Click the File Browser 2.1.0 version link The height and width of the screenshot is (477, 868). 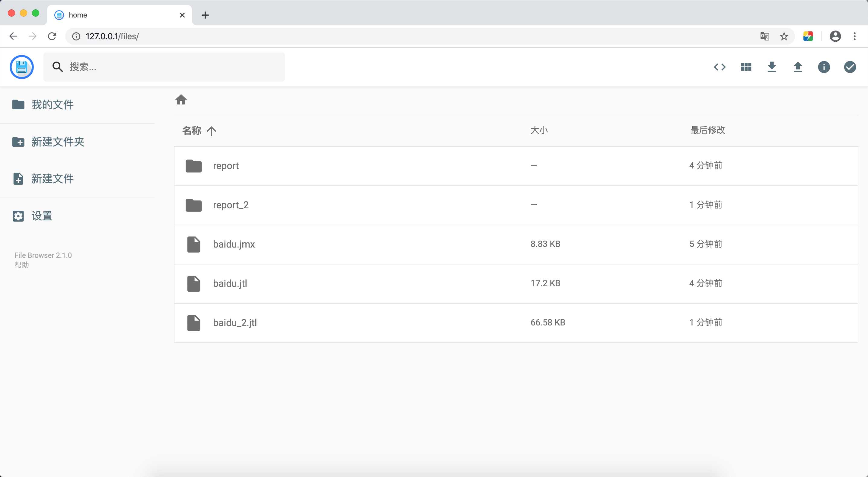[43, 255]
